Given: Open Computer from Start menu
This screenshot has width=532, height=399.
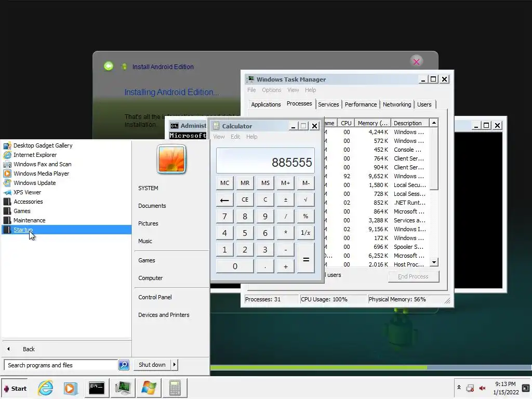Looking at the screenshot, I should pyautogui.click(x=150, y=278).
